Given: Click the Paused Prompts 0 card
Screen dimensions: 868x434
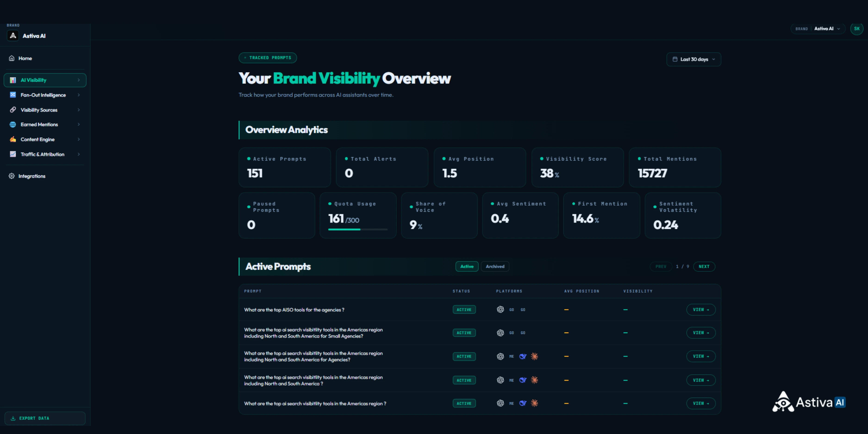Looking at the screenshot, I should [x=277, y=216].
